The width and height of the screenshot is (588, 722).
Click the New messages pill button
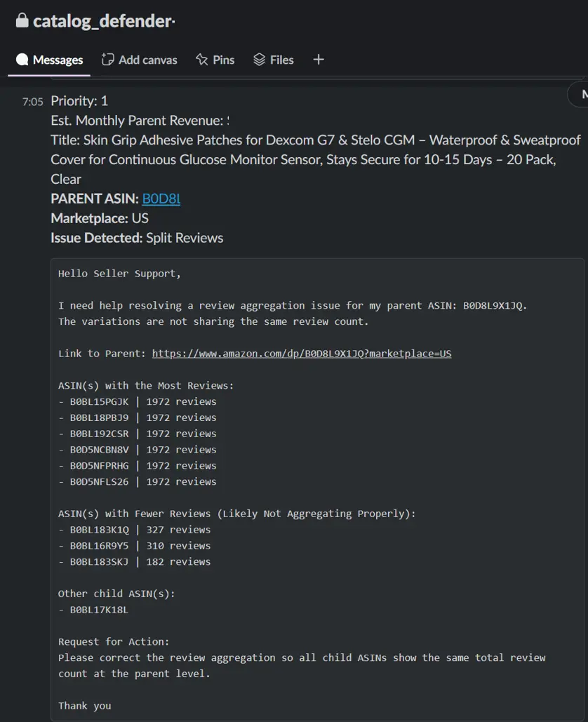tap(581, 93)
